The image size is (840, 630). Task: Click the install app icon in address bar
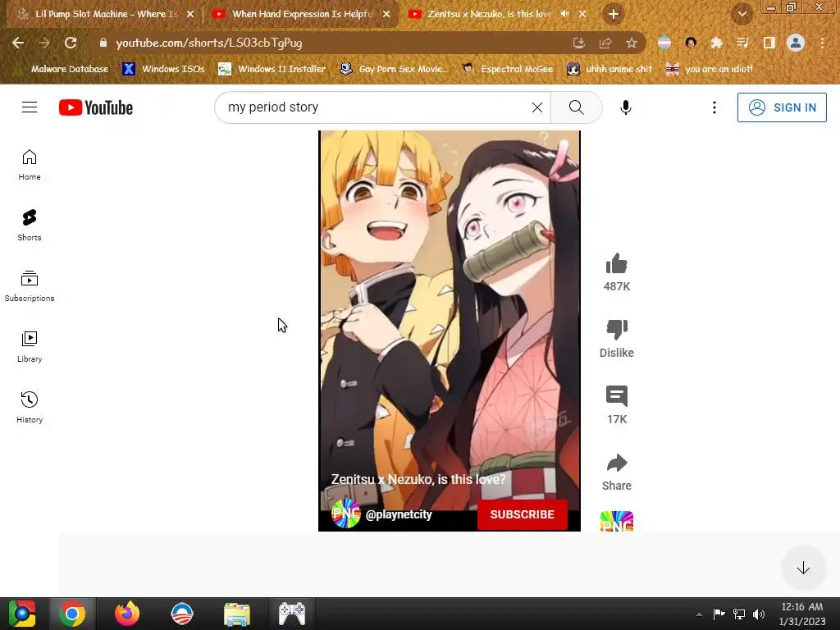pyautogui.click(x=578, y=43)
